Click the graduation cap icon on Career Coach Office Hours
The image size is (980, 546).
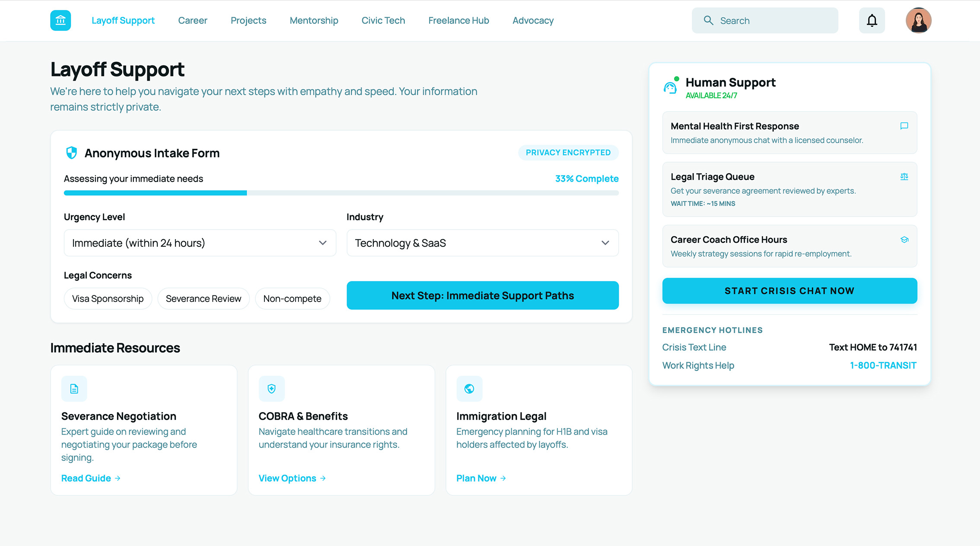(x=904, y=239)
